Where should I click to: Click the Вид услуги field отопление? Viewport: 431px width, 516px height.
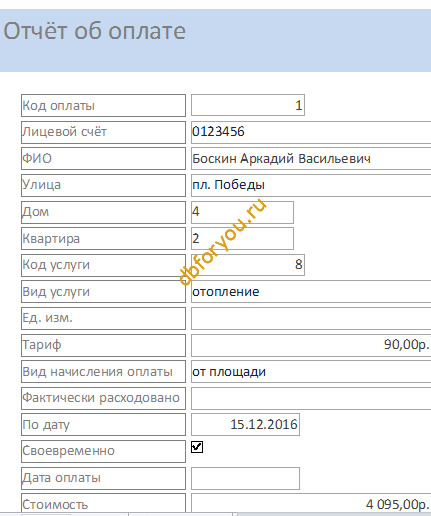point(311,292)
